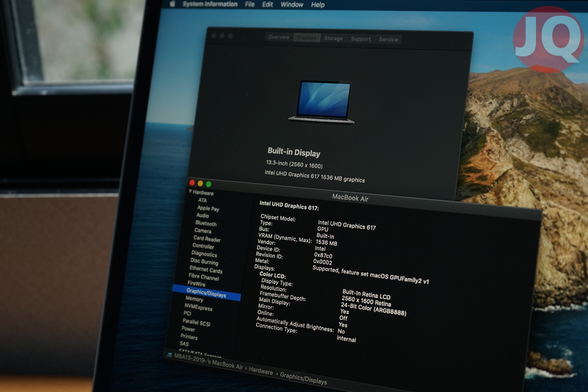Open the Service tab in About This Mac
The height and width of the screenshot is (392, 588).
tap(388, 39)
